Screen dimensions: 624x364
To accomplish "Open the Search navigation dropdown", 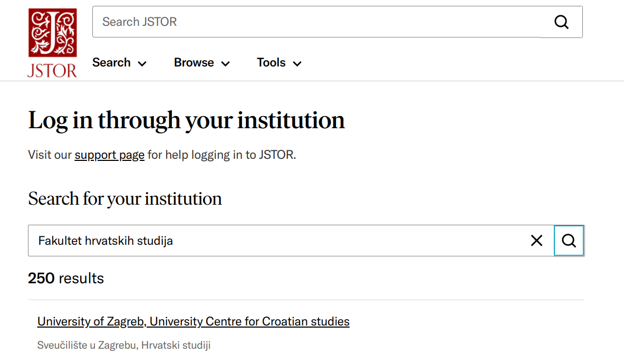I will [119, 62].
